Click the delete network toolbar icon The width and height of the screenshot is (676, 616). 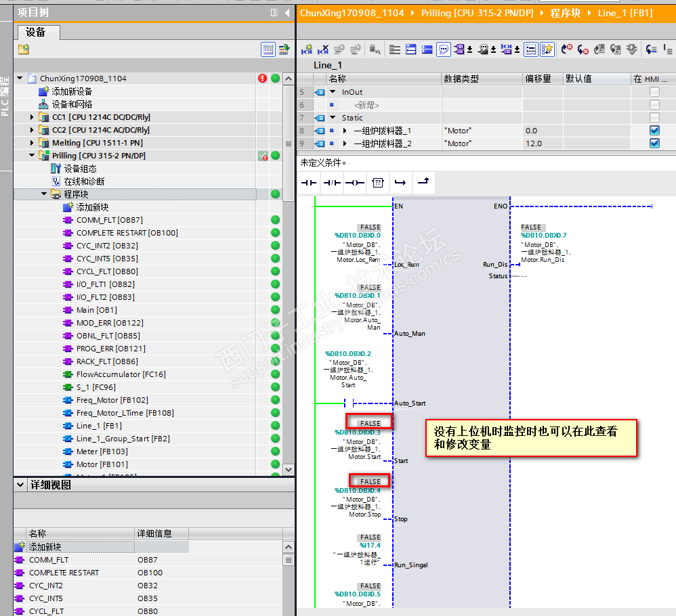tap(323, 49)
